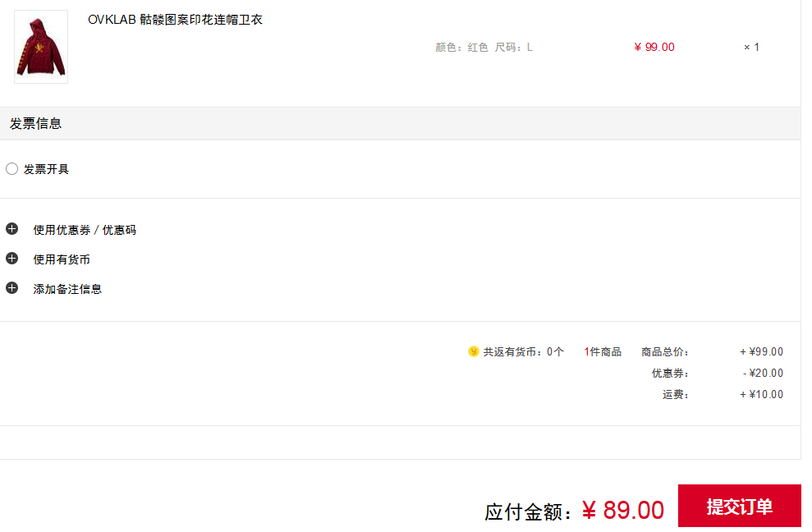
Task: Click the ¥ 89.00 payable total amount
Action: tap(623, 510)
